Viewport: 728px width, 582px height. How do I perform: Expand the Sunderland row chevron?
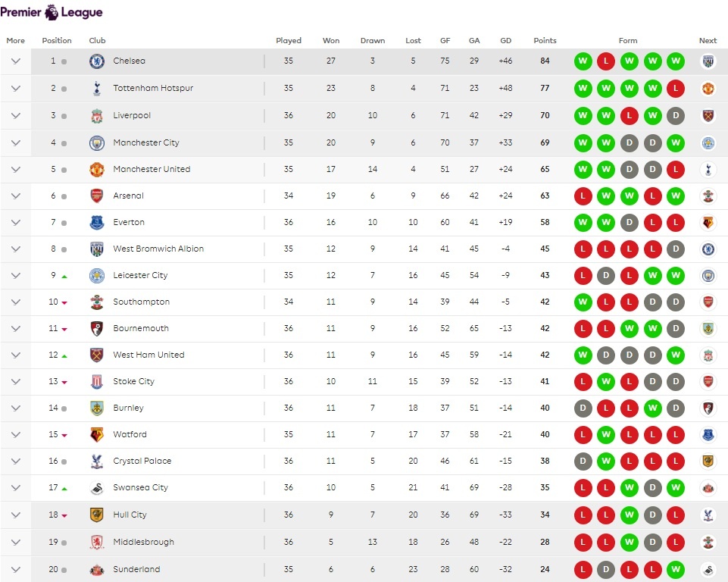15,569
